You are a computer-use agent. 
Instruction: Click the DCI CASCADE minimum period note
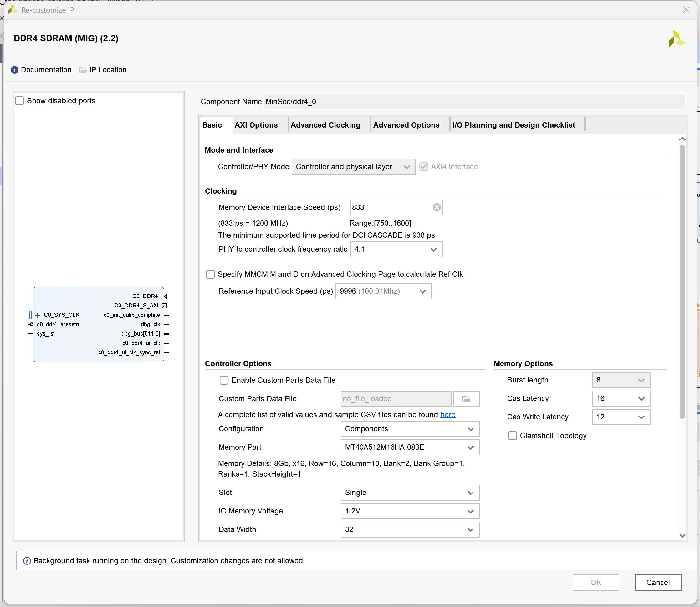coord(326,235)
